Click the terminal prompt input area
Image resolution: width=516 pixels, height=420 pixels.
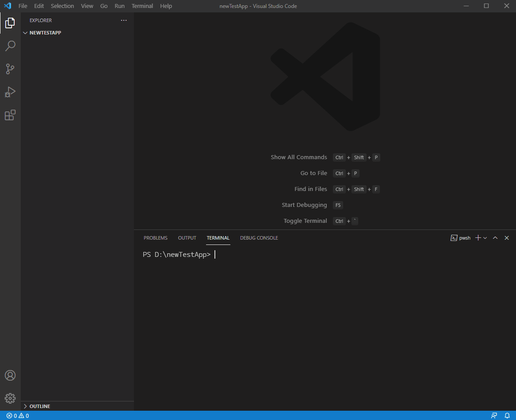click(215, 255)
